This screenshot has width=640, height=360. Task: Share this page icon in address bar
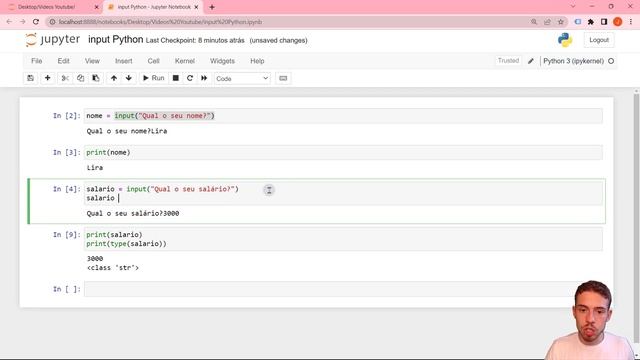(x=547, y=22)
